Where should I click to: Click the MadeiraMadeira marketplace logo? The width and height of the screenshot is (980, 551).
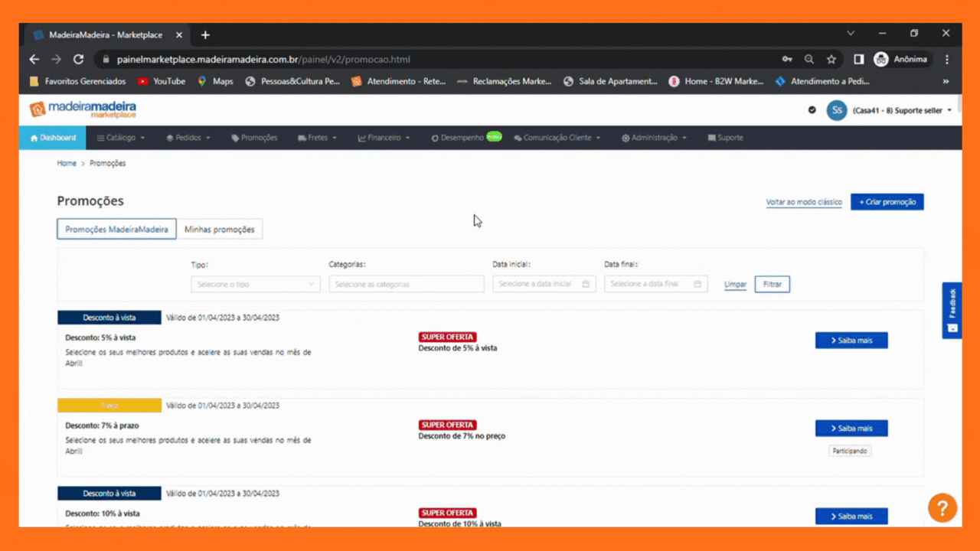tap(83, 109)
